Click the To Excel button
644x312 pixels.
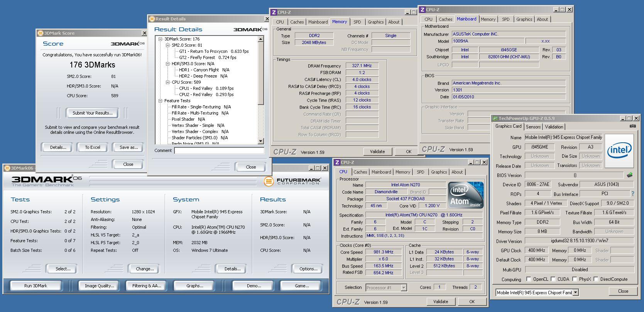tap(93, 147)
